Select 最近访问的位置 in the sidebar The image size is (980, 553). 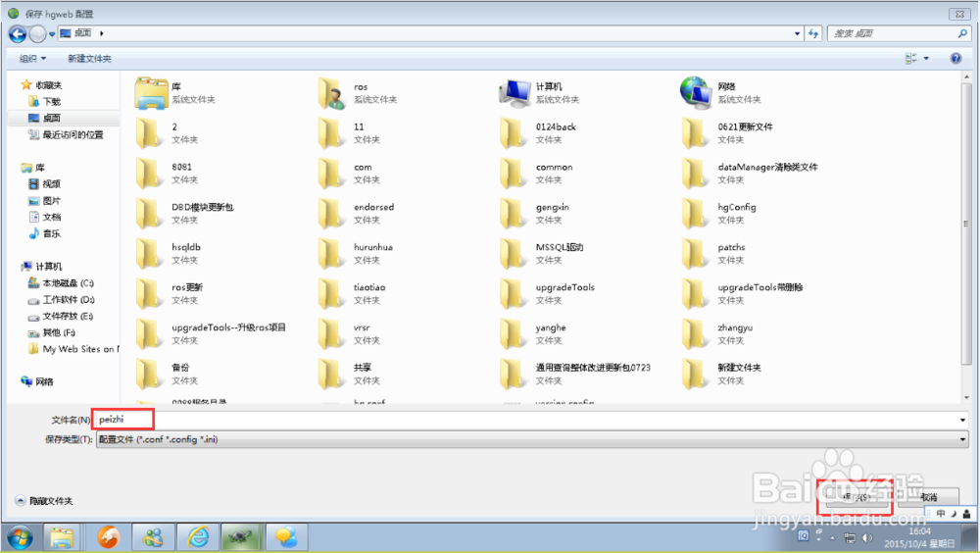click(x=67, y=134)
